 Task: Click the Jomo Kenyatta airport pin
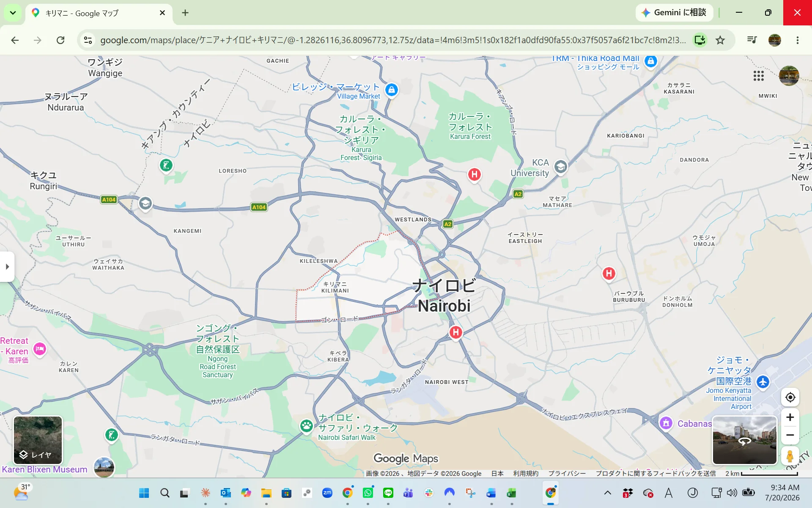[763, 382]
